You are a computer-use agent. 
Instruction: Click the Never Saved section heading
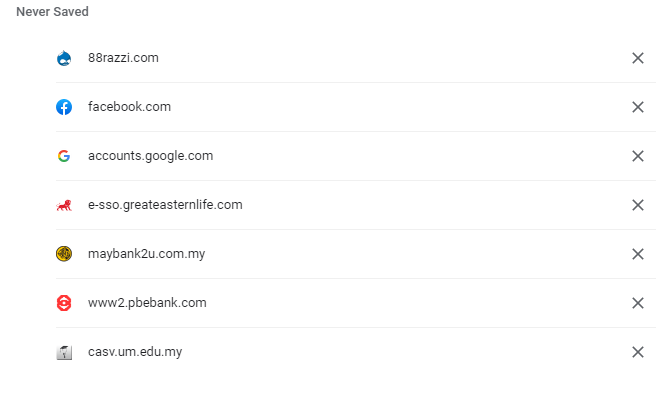point(52,12)
